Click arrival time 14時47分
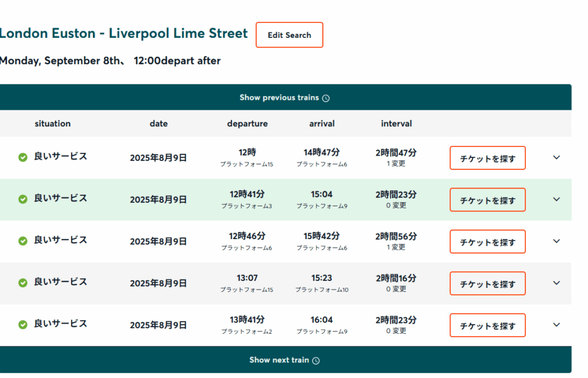588x378 pixels. click(322, 152)
